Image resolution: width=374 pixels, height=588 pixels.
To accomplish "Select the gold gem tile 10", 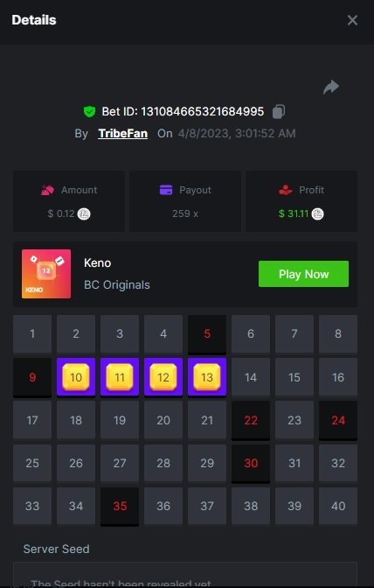I will 76,377.
